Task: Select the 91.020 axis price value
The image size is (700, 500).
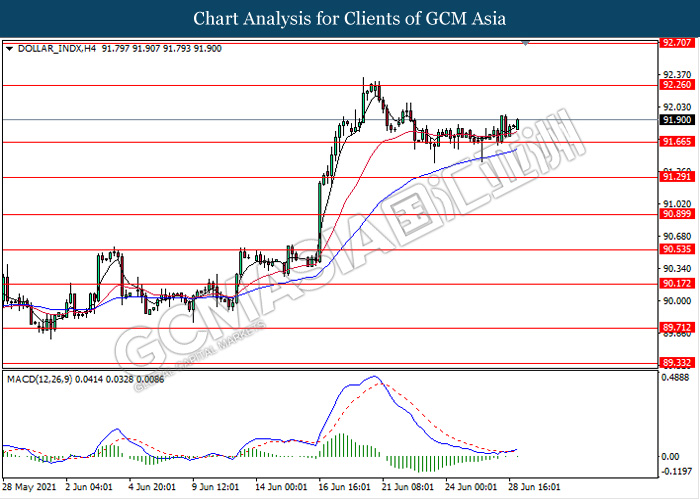Action: point(677,204)
